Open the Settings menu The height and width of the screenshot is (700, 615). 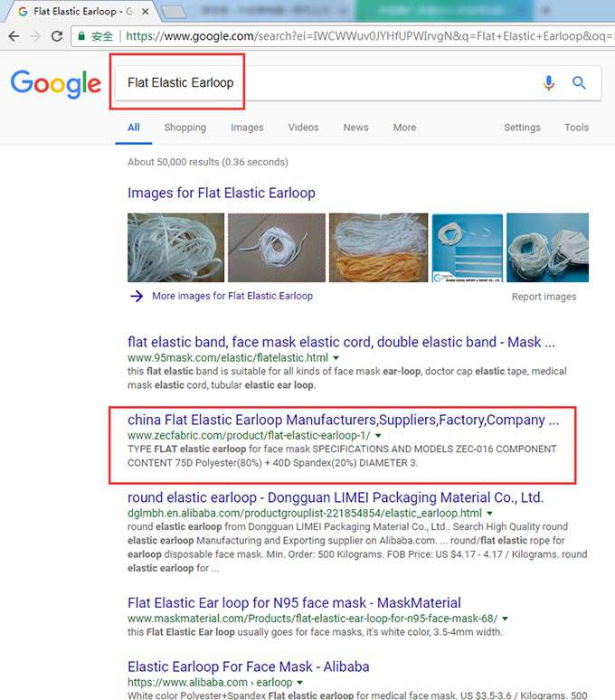tap(522, 128)
